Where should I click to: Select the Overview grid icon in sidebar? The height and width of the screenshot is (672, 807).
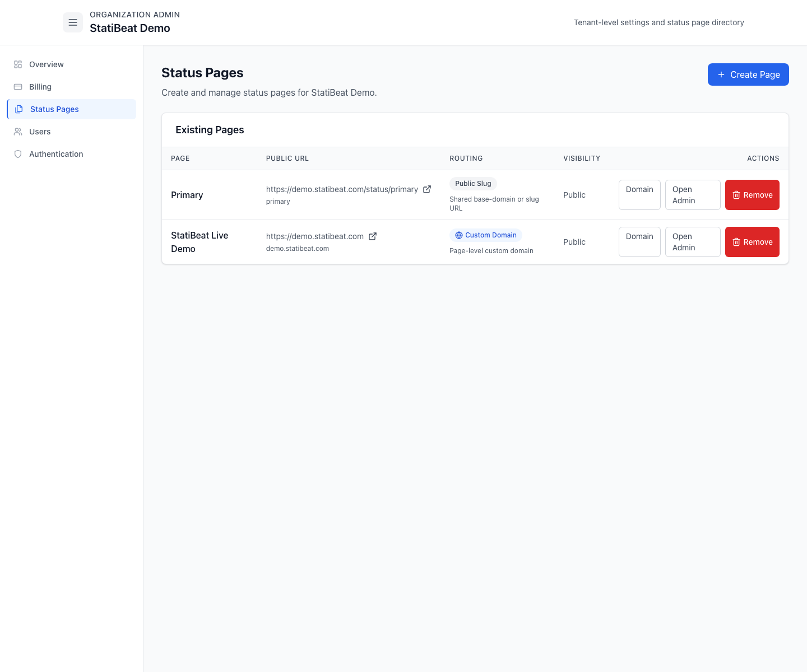18,64
